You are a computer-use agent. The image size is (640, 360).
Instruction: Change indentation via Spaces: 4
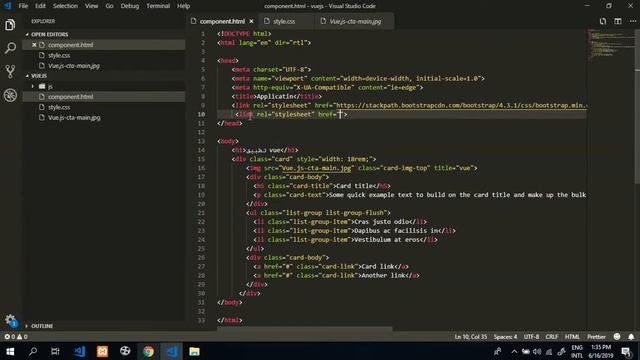point(505,337)
